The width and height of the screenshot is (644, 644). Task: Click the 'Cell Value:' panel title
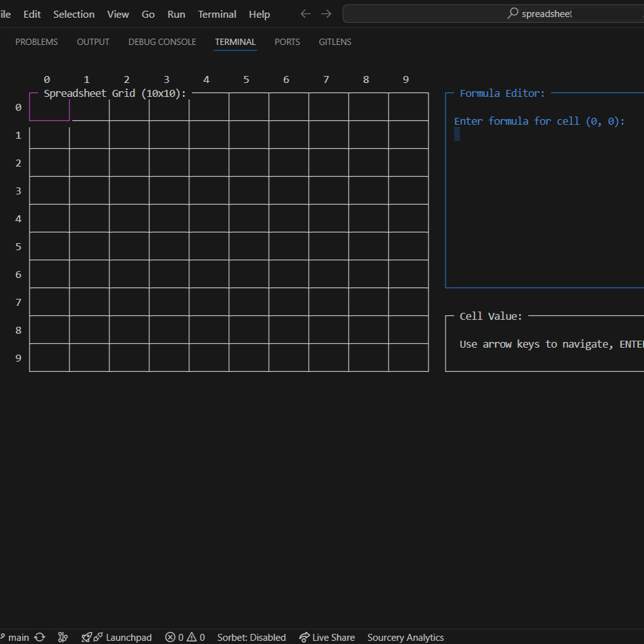click(491, 316)
